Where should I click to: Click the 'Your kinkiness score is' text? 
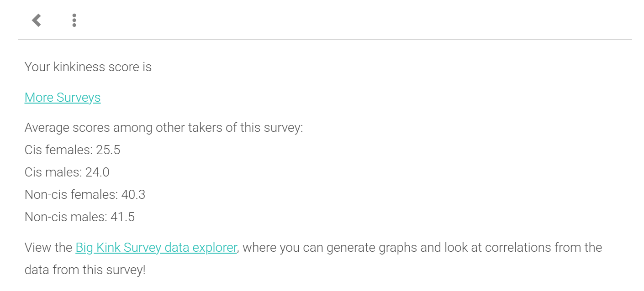pos(88,67)
